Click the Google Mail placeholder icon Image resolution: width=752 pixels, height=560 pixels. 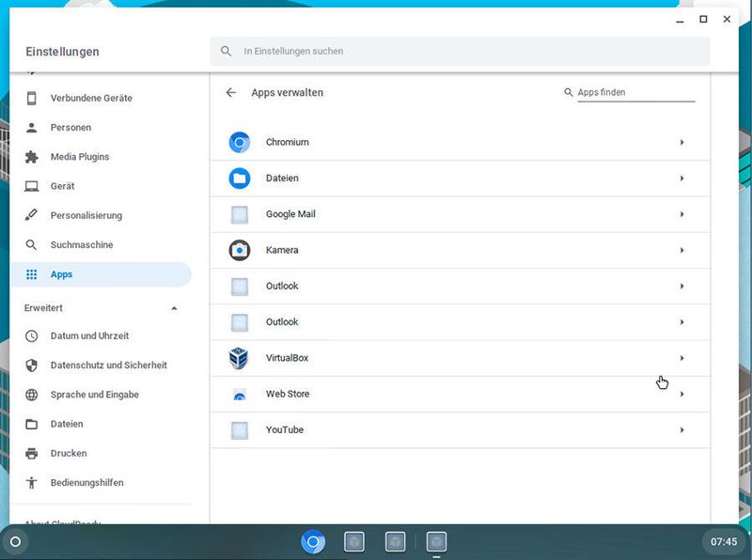(x=240, y=214)
